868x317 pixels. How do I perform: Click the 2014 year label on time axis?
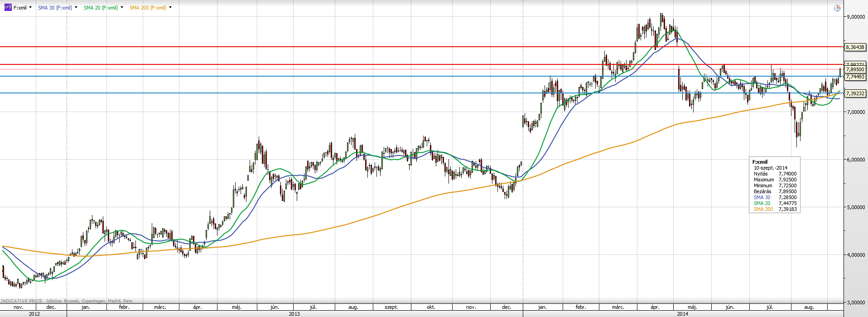(682, 314)
